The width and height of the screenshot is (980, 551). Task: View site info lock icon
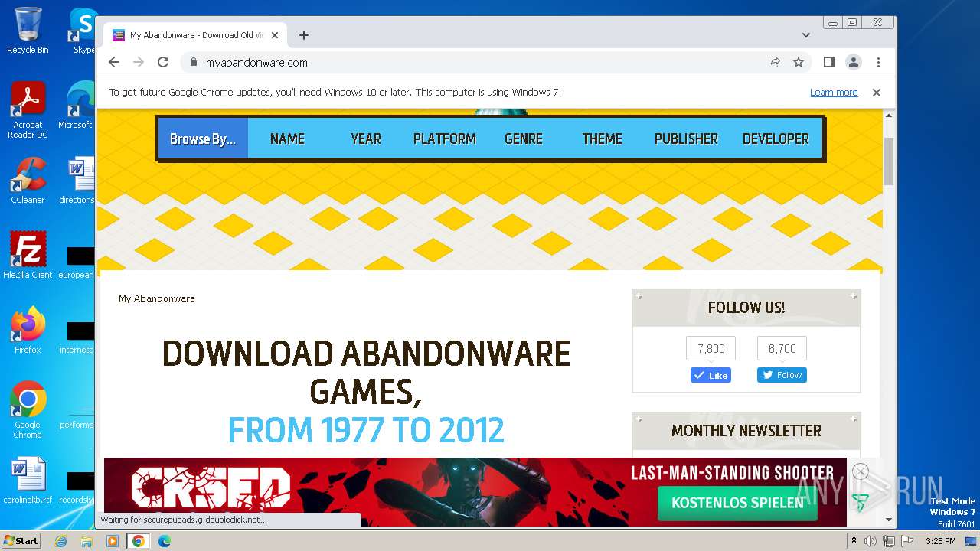click(x=193, y=63)
